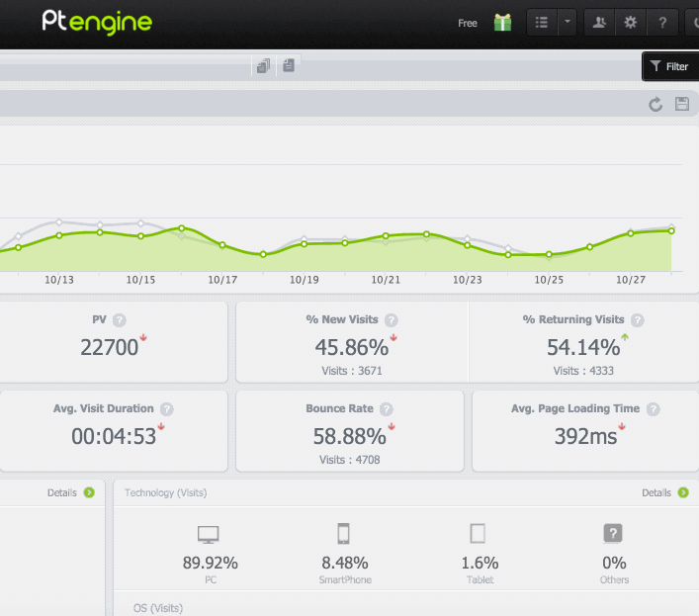Click the Ptengine logo
The width and height of the screenshot is (699, 616).
pyautogui.click(x=97, y=22)
